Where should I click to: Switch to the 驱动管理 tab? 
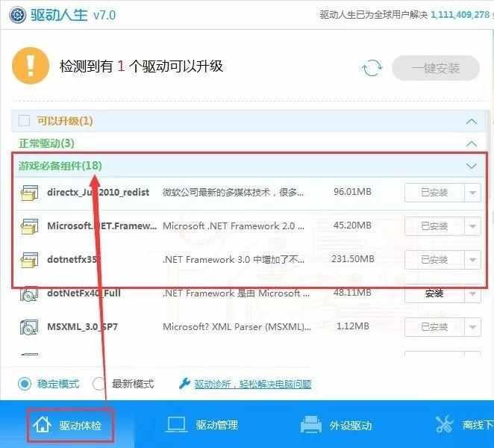201,426
